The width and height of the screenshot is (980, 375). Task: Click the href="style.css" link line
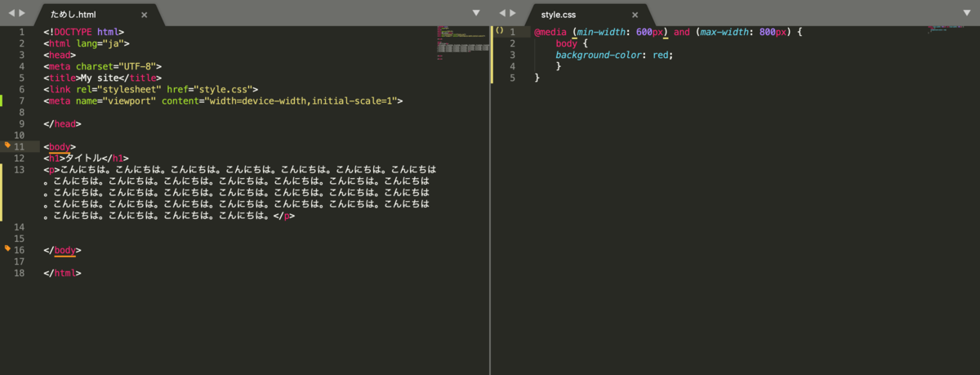pyautogui.click(x=151, y=89)
